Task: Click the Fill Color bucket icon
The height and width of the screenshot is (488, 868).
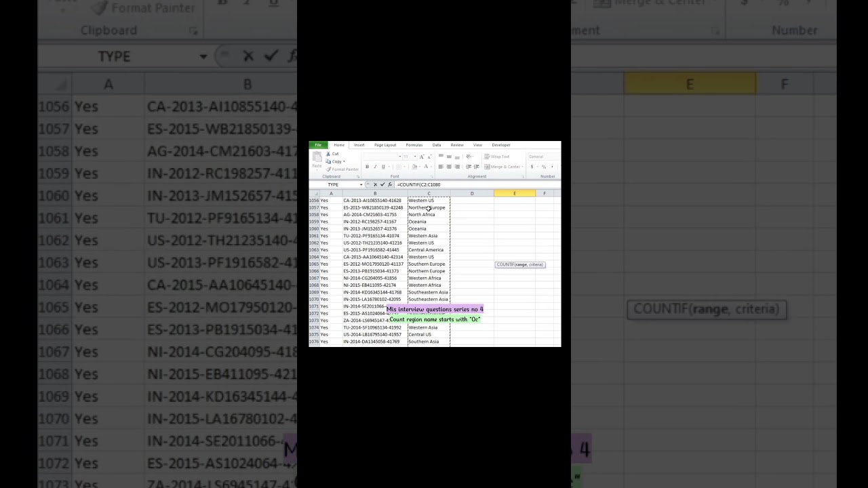Action: pos(414,167)
